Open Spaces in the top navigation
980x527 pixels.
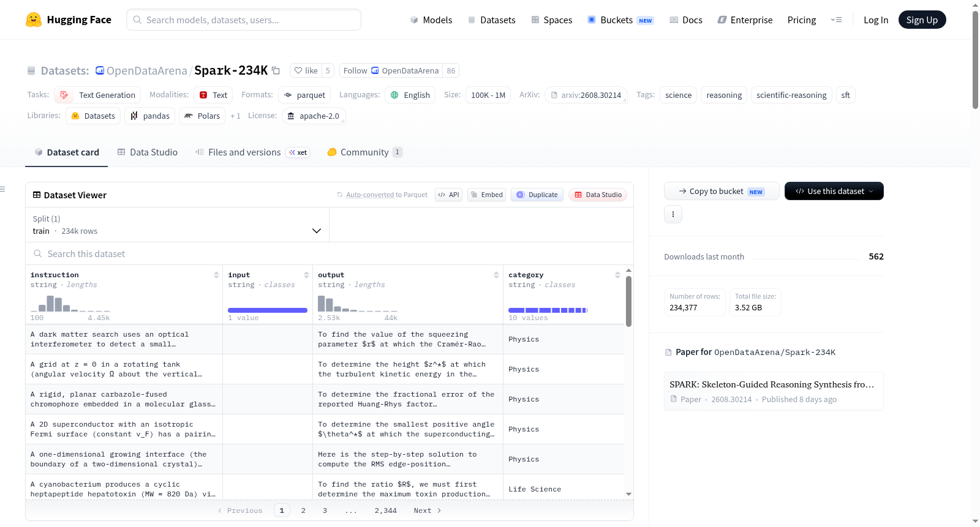click(x=552, y=20)
